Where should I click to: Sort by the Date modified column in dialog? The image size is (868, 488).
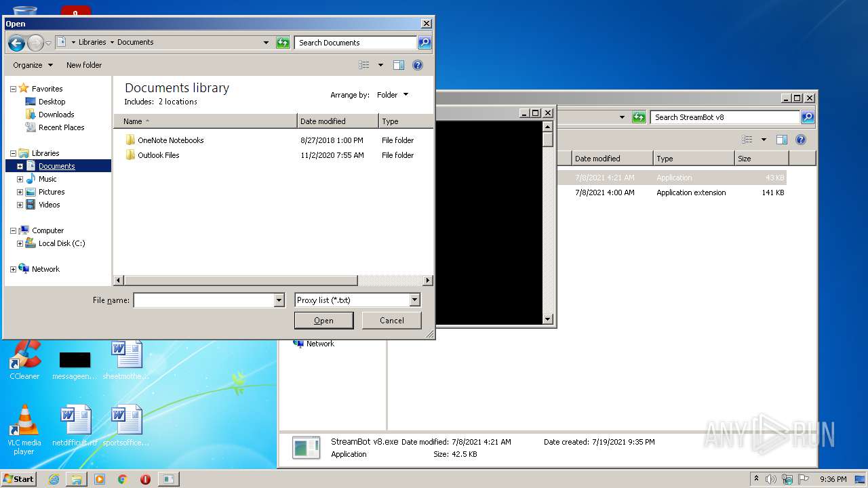coord(338,121)
